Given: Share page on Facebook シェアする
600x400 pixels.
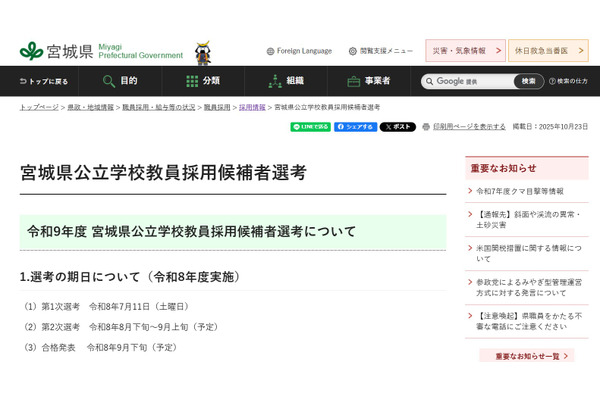Looking at the screenshot, I should (x=355, y=127).
